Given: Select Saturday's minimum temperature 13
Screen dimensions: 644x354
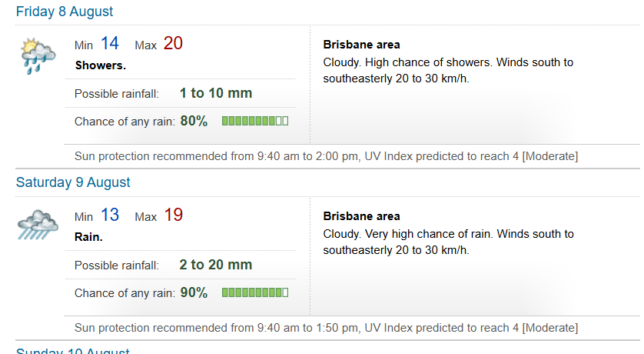Looking at the screenshot, I should click(x=110, y=215).
